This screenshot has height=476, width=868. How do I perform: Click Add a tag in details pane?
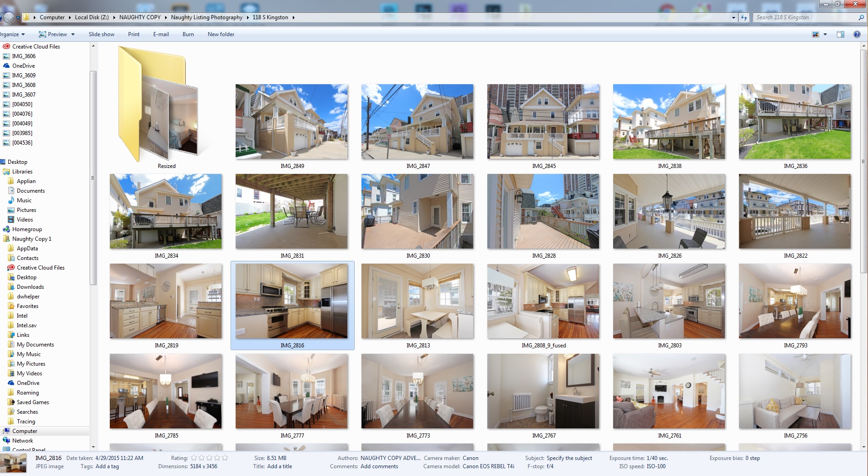(x=107, y=466)
